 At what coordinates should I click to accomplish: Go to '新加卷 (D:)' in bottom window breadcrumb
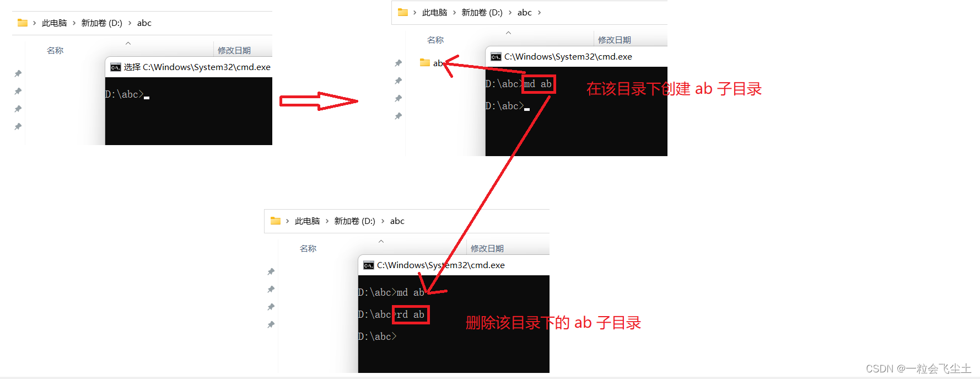click(354, 221)
